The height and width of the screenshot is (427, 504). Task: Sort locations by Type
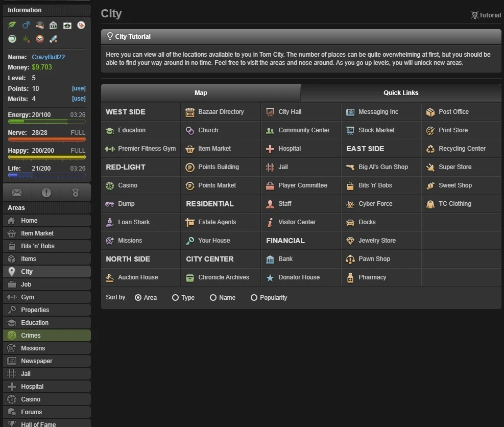[x=176, y=298]
